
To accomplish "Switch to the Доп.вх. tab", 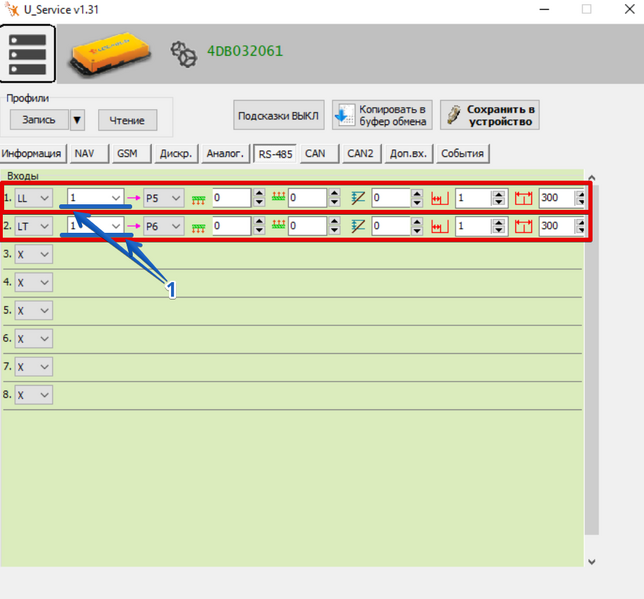I will click(409, 154).
